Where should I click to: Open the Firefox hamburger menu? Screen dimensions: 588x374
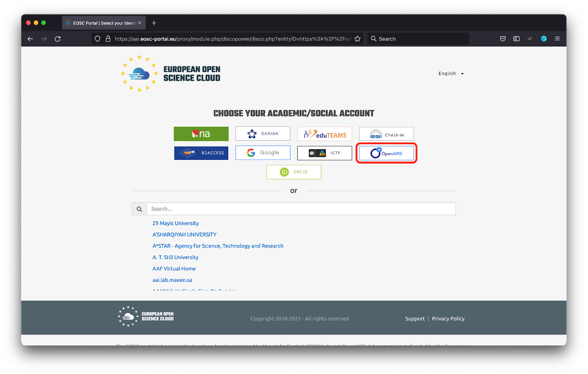click(557, 39)
